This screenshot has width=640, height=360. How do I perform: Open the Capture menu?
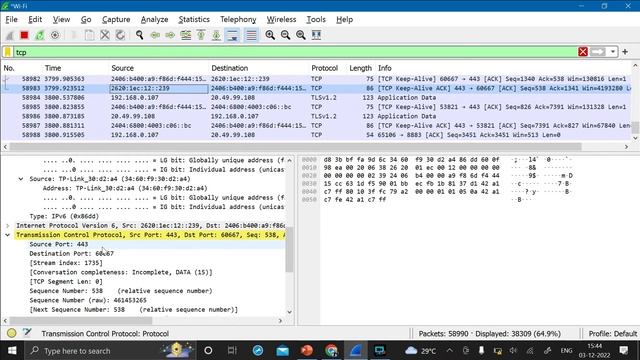coord(116,20)
